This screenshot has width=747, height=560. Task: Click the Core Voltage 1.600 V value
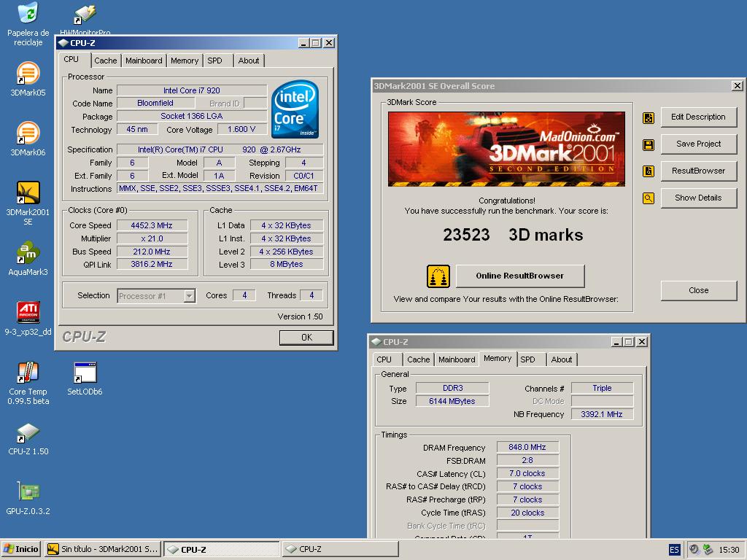[241, 129]
